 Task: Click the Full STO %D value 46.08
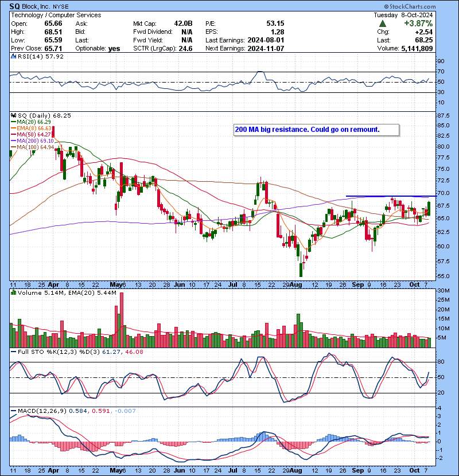tap(134, 352)
